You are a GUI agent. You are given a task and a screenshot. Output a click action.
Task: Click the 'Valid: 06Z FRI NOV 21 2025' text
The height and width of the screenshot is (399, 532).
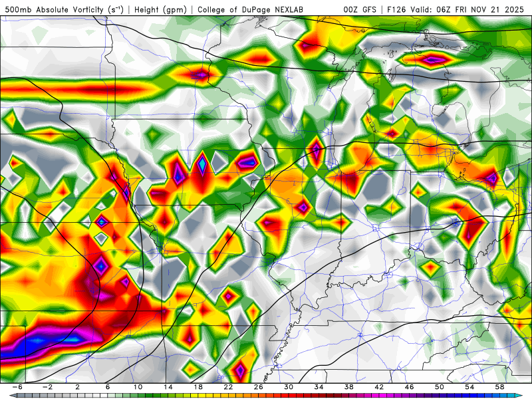click(468, 10)
